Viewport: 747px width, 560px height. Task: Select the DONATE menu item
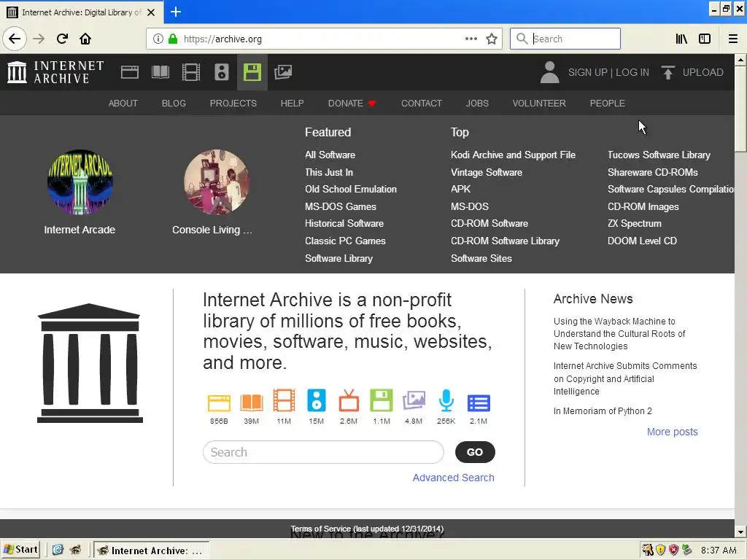(x=352, y=104)
